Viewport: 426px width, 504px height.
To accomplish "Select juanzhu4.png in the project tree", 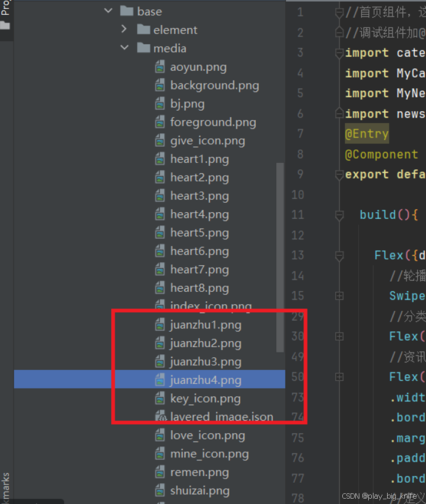I will (205, 380).
